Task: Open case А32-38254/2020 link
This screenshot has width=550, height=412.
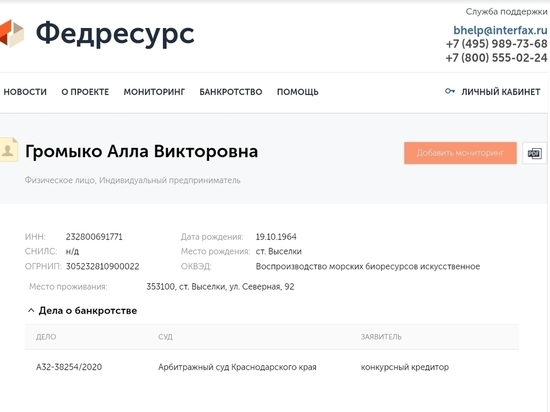Action: click(x=69, y=367)
